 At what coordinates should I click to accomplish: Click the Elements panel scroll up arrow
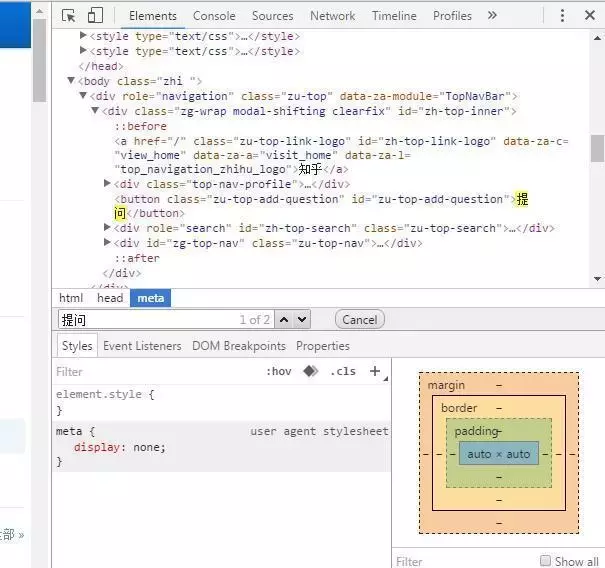[x=597, y=38]
